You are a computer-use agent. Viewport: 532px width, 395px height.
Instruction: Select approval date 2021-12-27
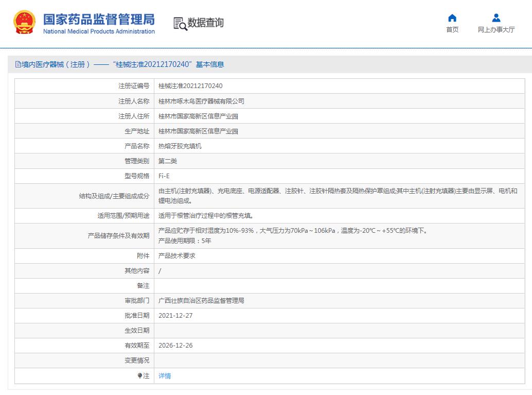[x=175, y=316]
